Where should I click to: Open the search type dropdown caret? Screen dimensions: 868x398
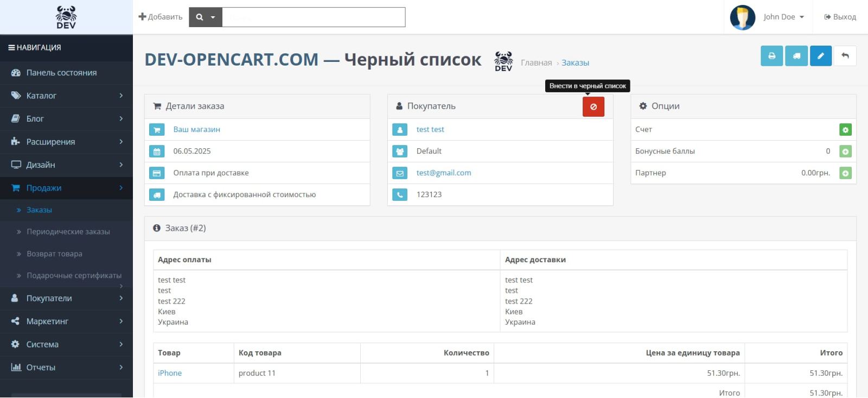tap(213, 17)
